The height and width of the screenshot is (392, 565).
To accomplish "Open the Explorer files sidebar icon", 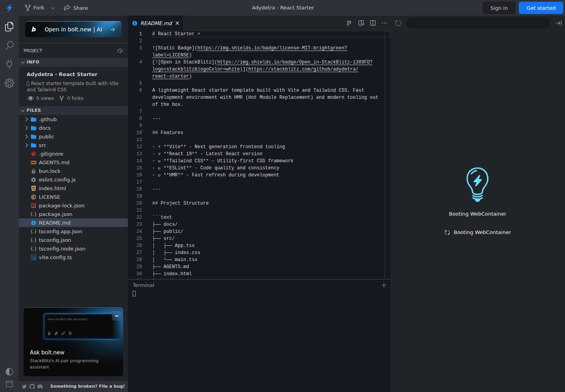I will click(x=9, y=27).
